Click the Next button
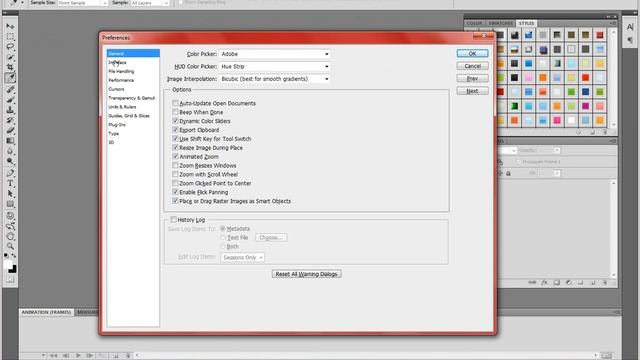Screen dimensions: 640x360 [472, 91]
